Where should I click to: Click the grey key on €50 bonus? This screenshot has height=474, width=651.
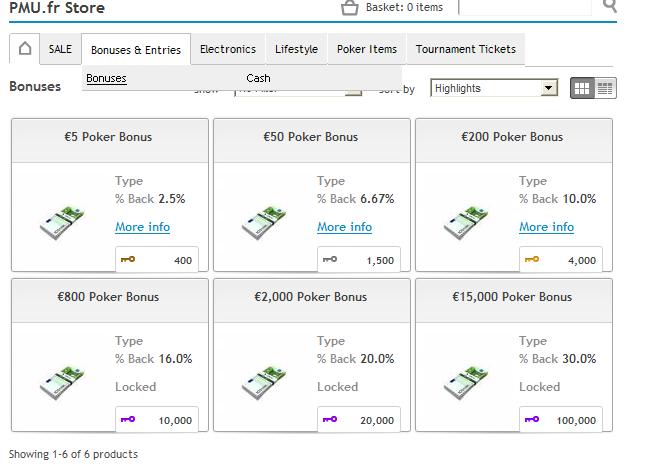[330, 260]
